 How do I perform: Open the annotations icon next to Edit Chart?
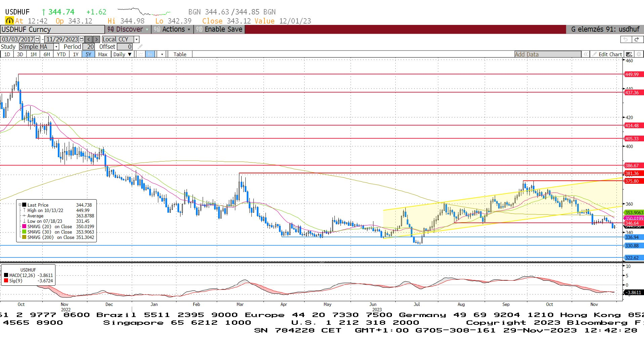[x=629, y=54]
